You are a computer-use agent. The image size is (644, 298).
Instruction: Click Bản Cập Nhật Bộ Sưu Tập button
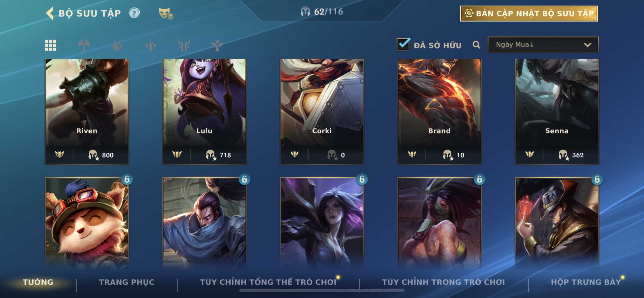tap(529, 13)
